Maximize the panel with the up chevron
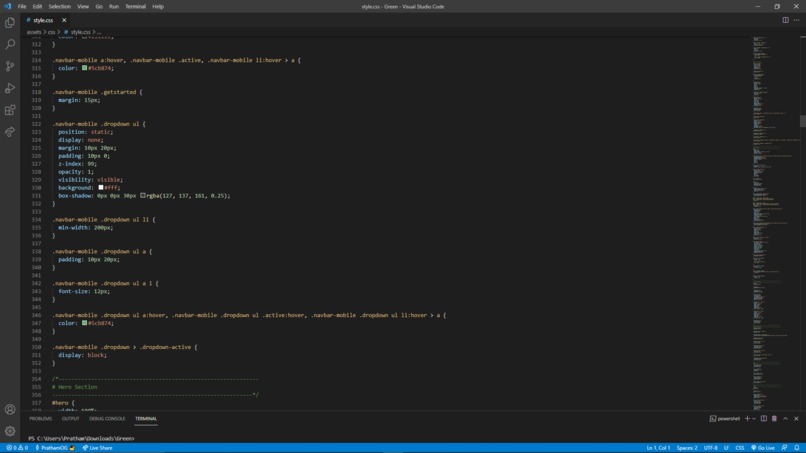 785,419
